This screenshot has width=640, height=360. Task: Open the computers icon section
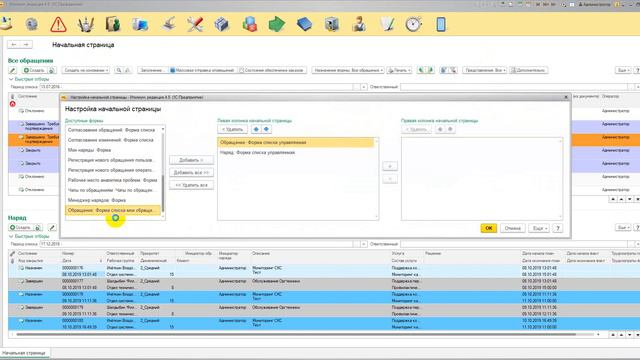point(140,24)
